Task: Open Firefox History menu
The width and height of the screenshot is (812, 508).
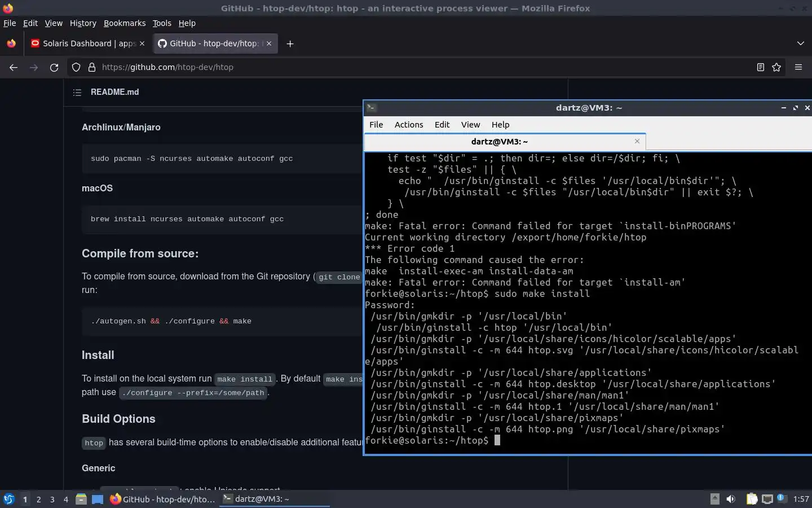Action: coord(83,23)
